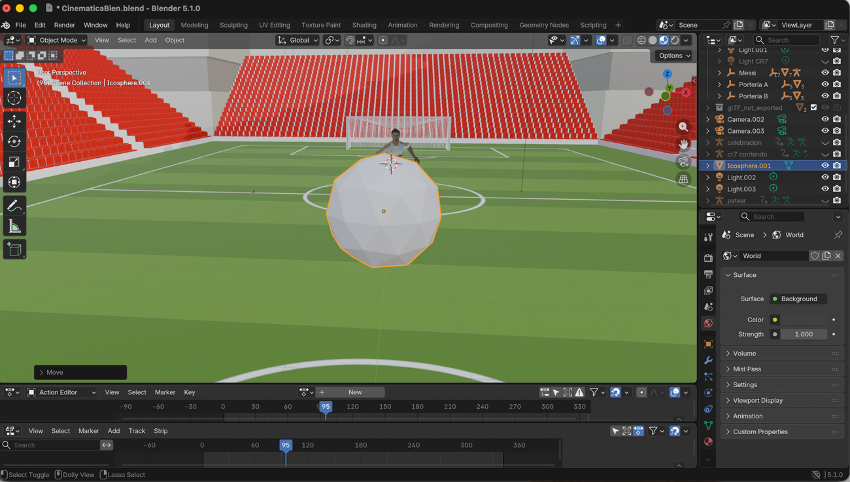
Task: Switch to Geometry Nodes workspace tab
Action: click(544, 25)
